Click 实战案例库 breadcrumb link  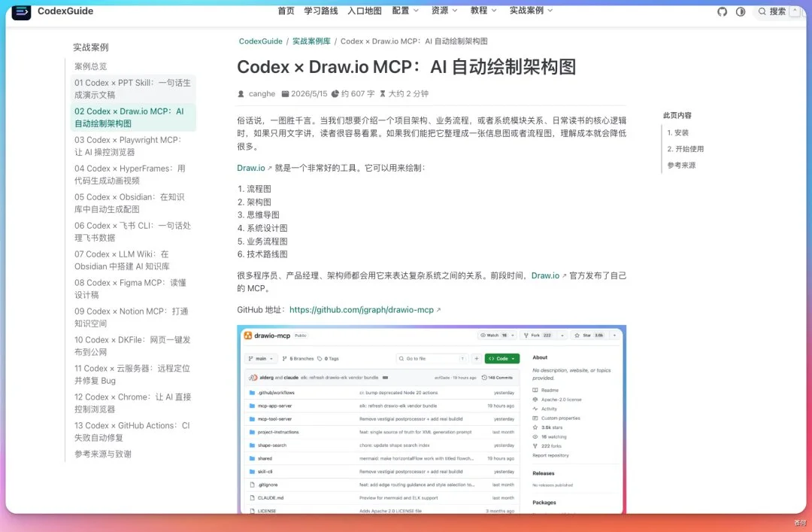[x=311, y=41]
